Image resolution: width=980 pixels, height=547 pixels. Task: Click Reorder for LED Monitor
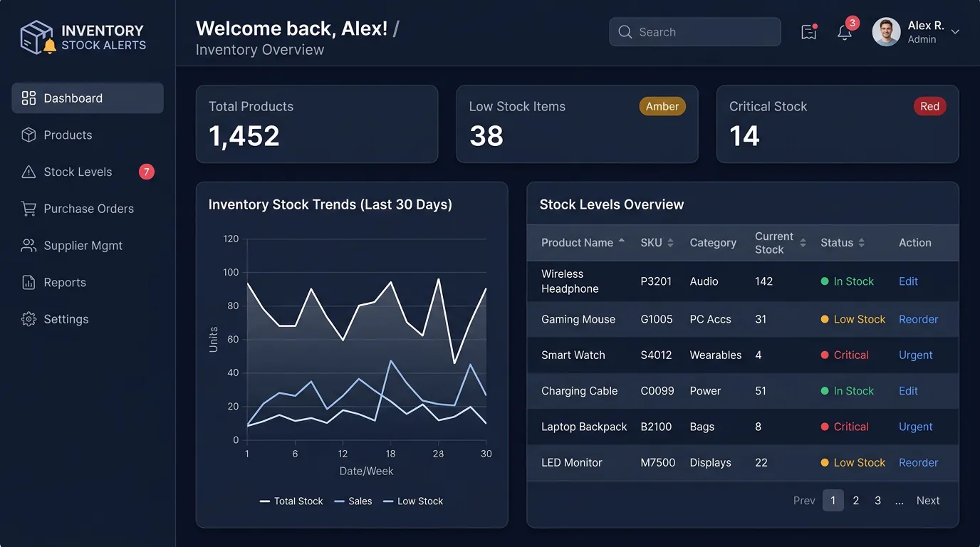[x=918, y=462]
